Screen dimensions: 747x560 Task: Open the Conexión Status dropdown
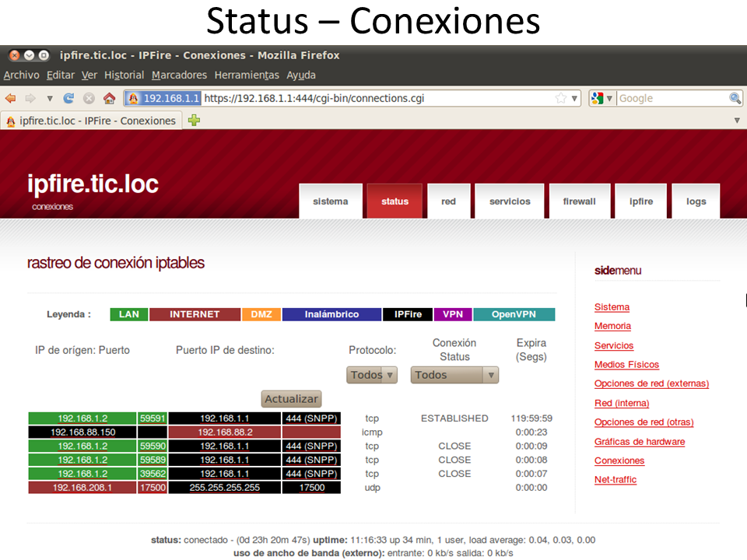454,375
